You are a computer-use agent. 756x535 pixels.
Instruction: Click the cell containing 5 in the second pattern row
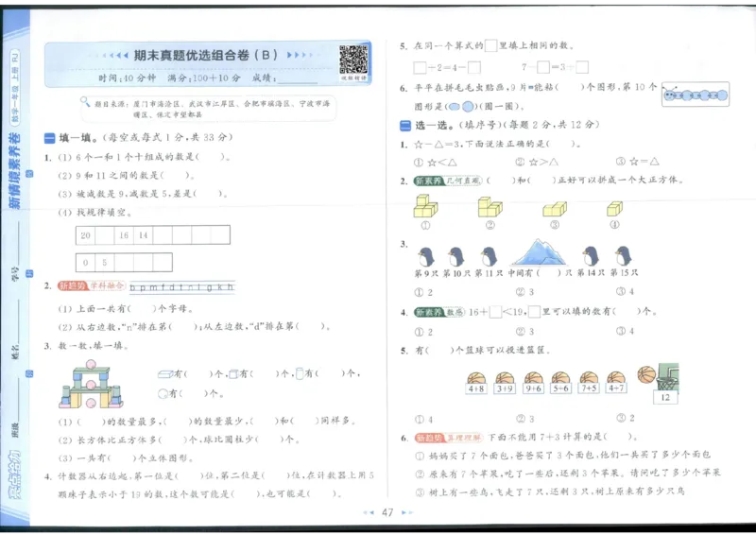(105, 263)
